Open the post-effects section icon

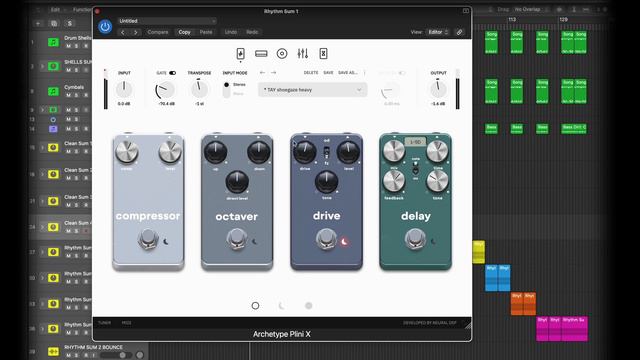(323, 53)
